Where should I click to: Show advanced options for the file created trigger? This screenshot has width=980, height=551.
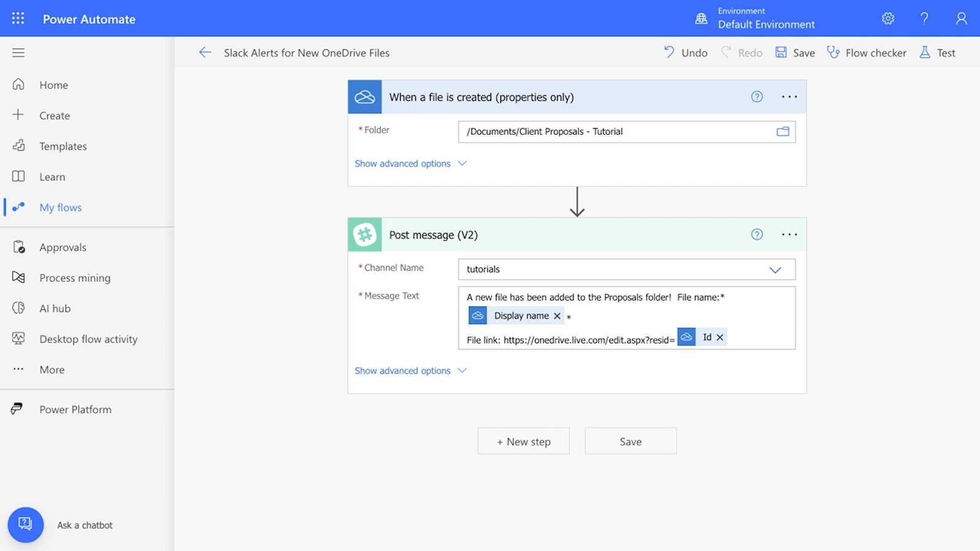[x=410, y=163]
